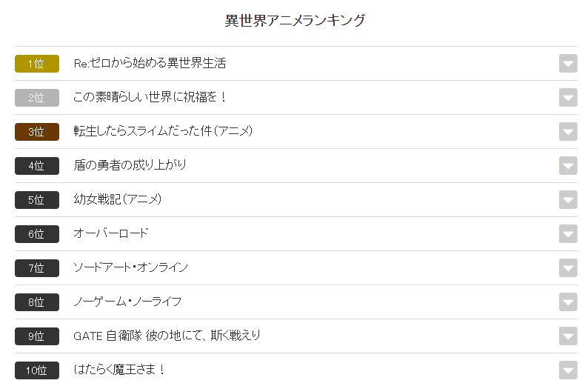Expand the Re:ゼロから始める異世界生活 entry arrow
The height and width of the screenshot is (386, 588).
tap(568, 64)
